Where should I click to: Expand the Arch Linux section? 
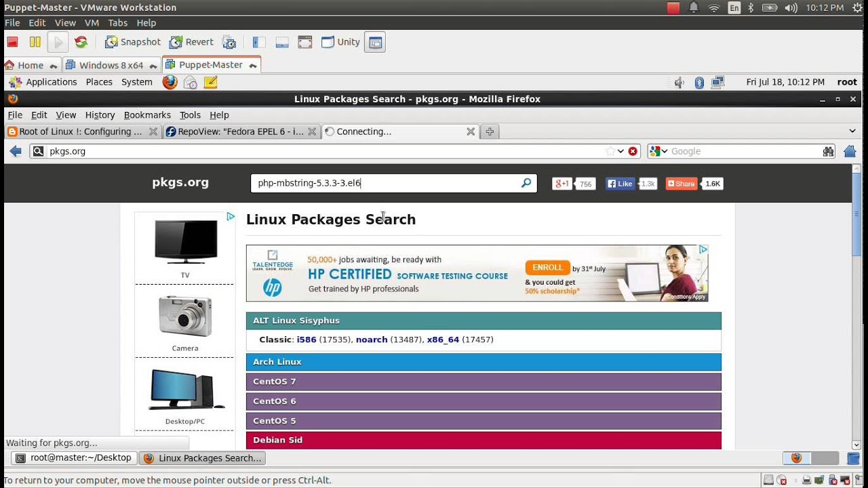(x=484, y=362)
